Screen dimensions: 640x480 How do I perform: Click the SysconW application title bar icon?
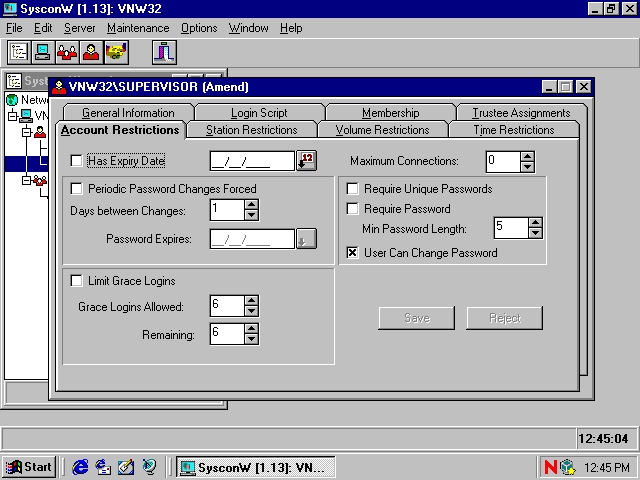pyautogui.click(x=10, y=8)
